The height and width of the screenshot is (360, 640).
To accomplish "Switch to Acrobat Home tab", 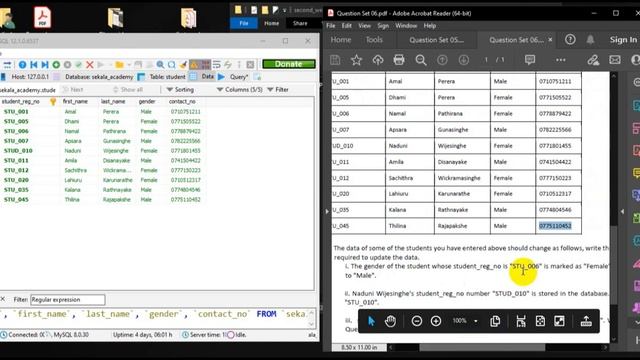I will [x=341, y=40].
